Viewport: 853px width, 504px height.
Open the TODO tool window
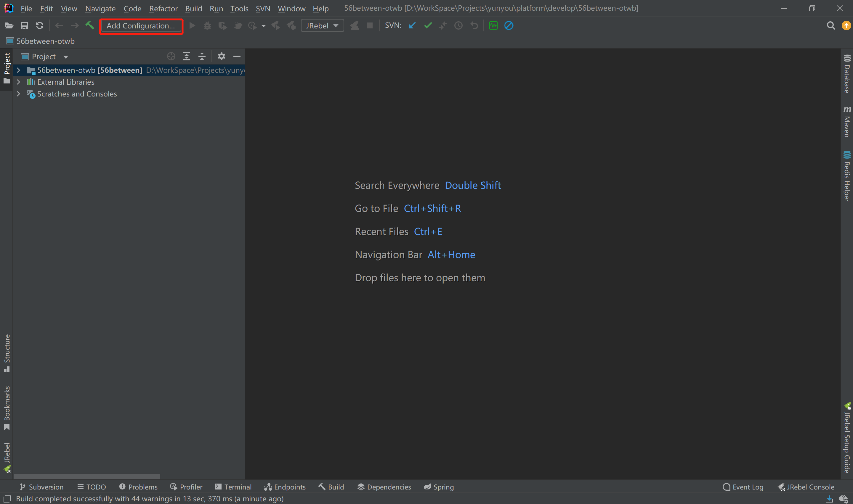(x=92, y=487)
